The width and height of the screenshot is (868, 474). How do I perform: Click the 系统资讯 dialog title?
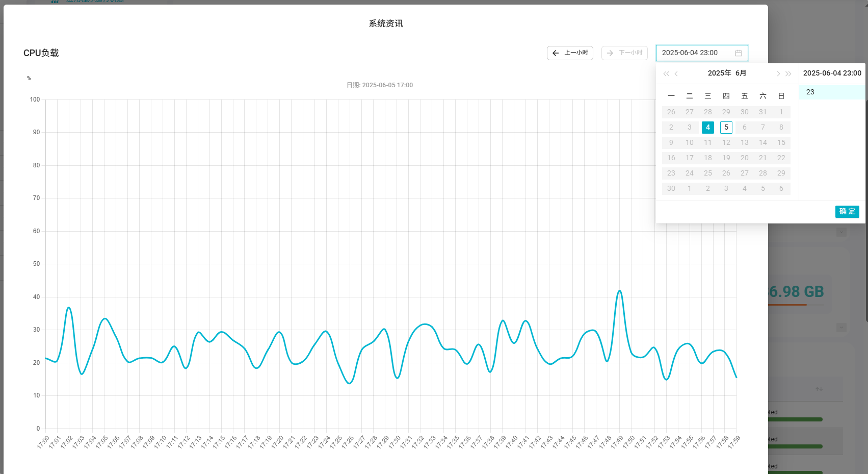(x=386, y=23)
